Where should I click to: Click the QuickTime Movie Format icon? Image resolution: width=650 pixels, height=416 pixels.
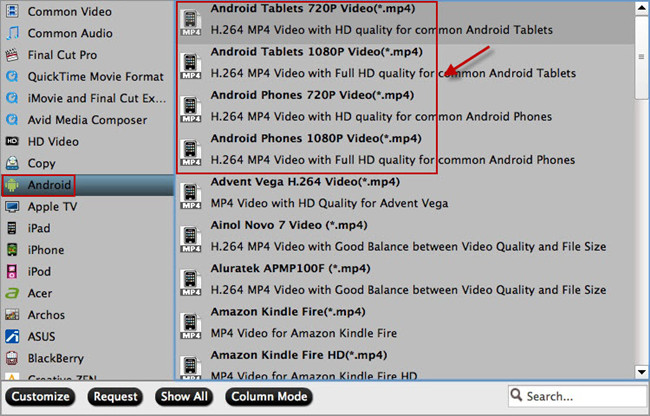click(12, 76)
